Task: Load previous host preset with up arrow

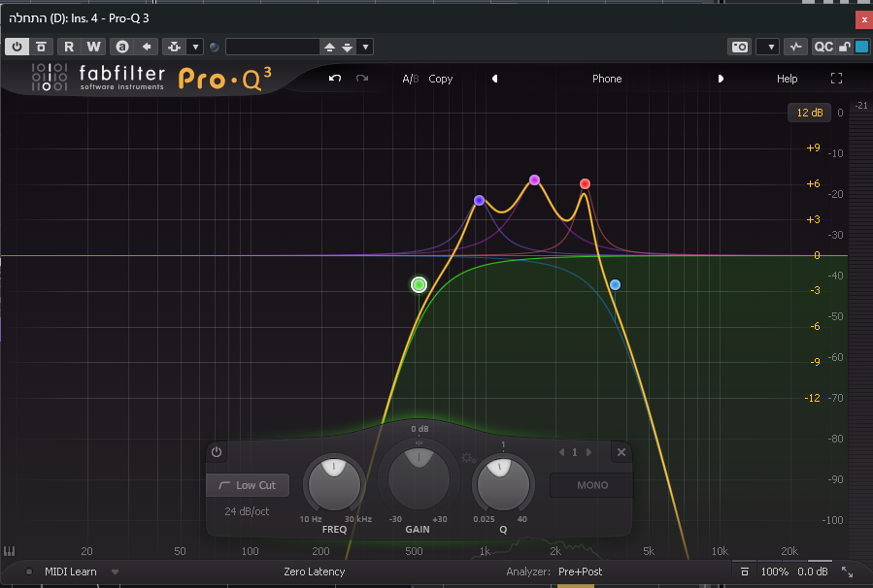Action: pos(329,48)
